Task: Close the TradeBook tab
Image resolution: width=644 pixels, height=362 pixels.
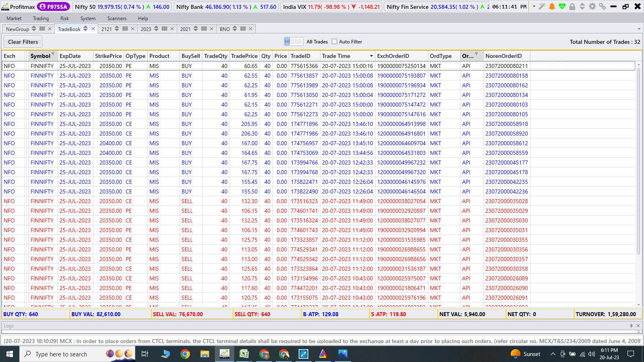Action: click(93, 29)
